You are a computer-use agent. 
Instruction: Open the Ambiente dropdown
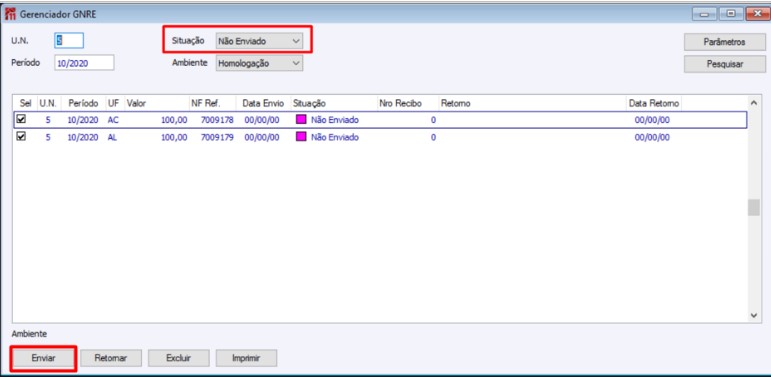click(x=259, y=63)
